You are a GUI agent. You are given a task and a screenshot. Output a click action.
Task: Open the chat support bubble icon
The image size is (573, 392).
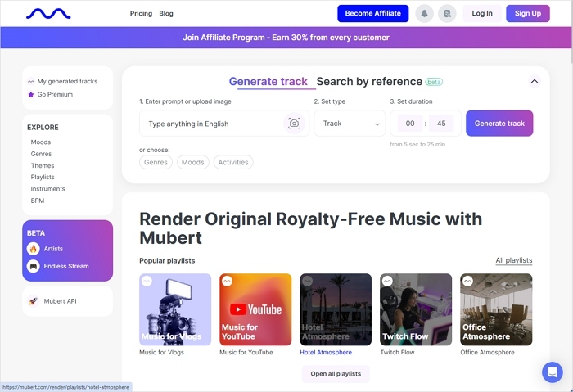553,372
